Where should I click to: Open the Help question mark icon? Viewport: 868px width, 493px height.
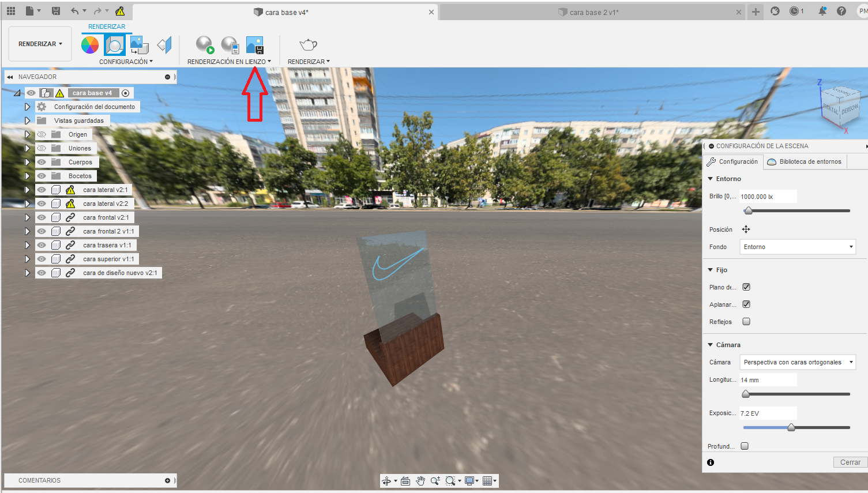pyautogui.click(x=841, y=11)
